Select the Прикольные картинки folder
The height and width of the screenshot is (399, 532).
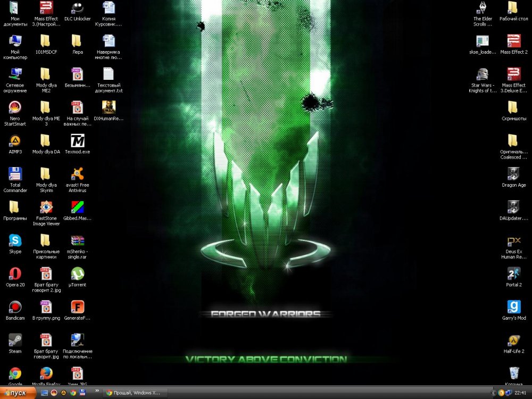(x=46, y=246)
